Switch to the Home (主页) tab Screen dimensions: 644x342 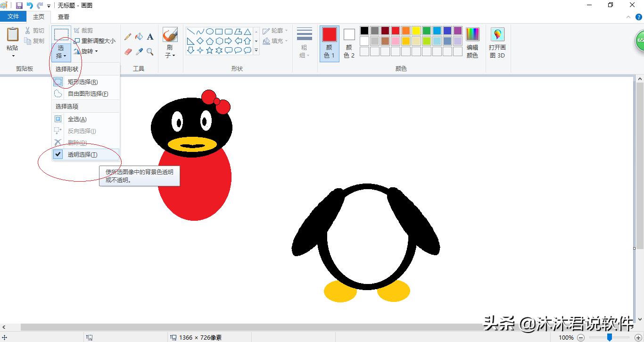pos(38,17)
